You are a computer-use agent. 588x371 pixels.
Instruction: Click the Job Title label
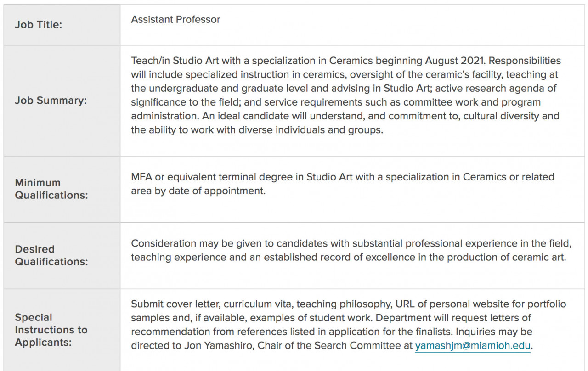point(38,25)
